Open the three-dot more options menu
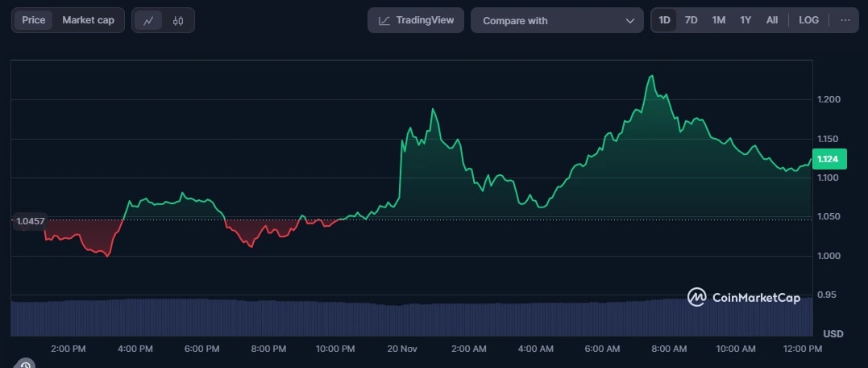Image resolution: width=868 pixels, height=368 pixels. click(x=845, y=20)
